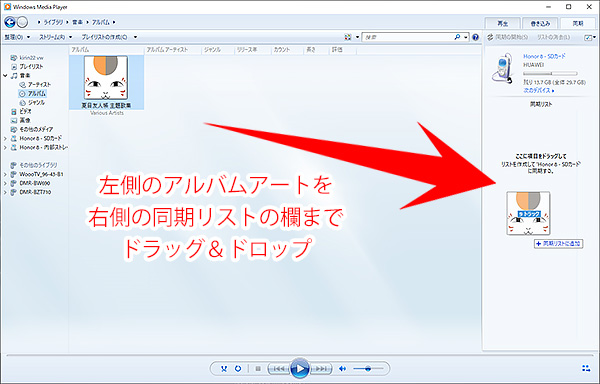Click the 次のデバイス link
Viewport: 600px width, 384px height.
tap(538, 91)
